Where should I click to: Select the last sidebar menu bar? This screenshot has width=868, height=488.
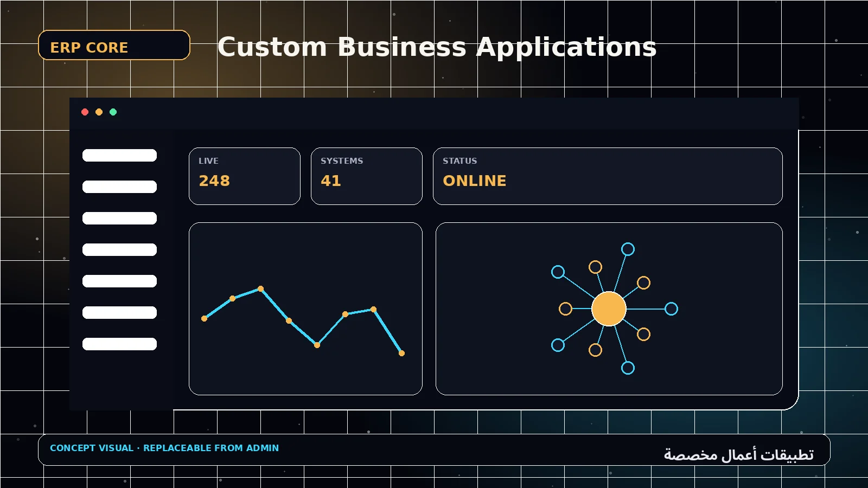(119, 344)
